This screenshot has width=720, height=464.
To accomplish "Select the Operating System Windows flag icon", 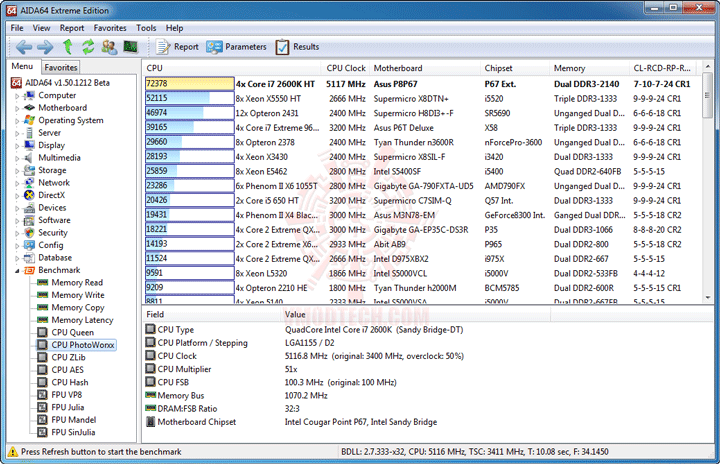I will click(x=29, y=120).
